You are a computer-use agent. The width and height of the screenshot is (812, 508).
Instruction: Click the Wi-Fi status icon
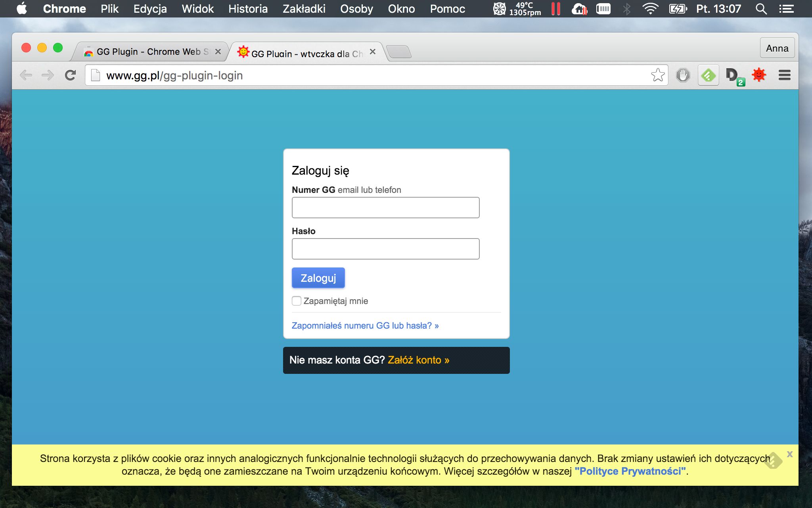click(650, 9)
